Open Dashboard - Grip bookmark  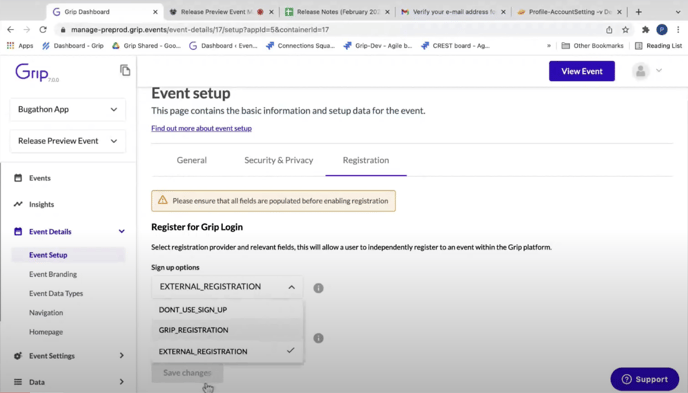click(73, 46)
